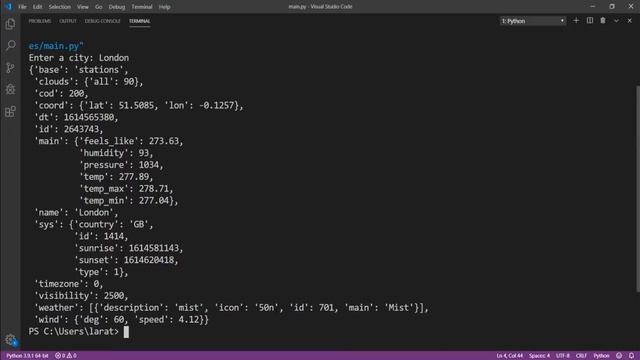Change indentation via Spaces: 4

point(539,356)
